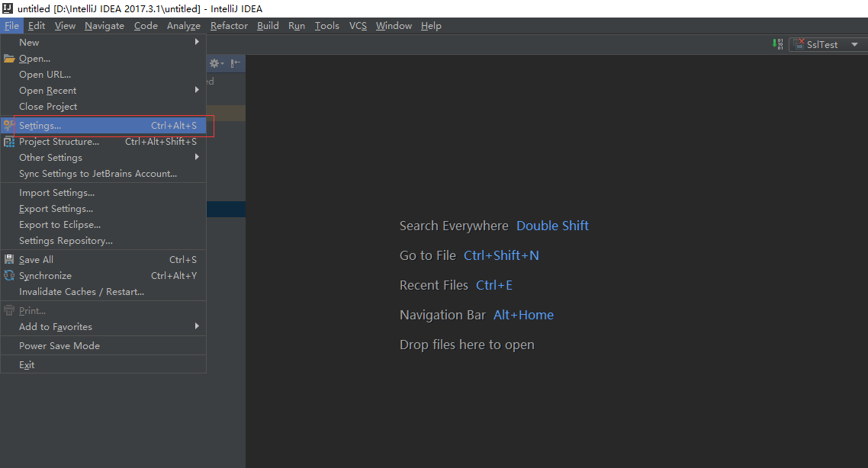This screenshot has width=868, height=468.
Task: Open the Build menu
Action: point(268,26)
